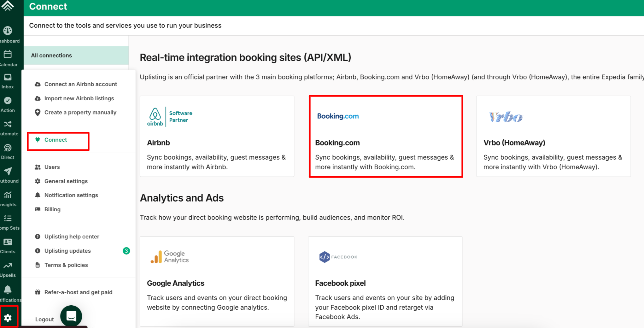Open the Inbox sidebar icon
The height and width of the screenshot is (328, 644).
(8, 77)
